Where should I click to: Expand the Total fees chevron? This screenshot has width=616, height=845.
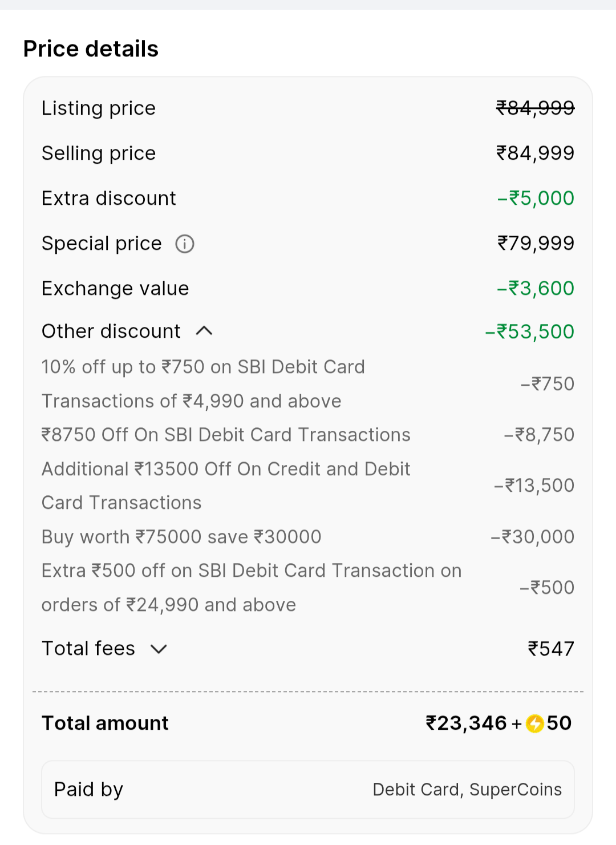point(159,649)
